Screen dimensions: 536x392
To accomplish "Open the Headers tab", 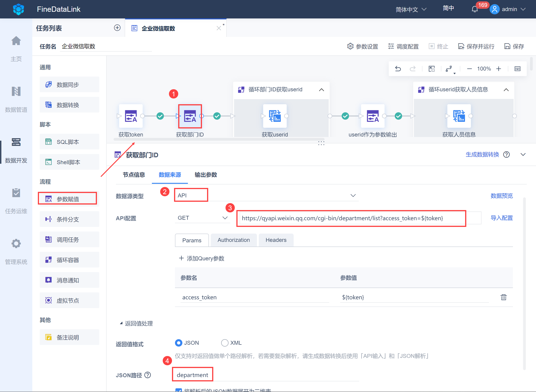I will coord(276,240).
